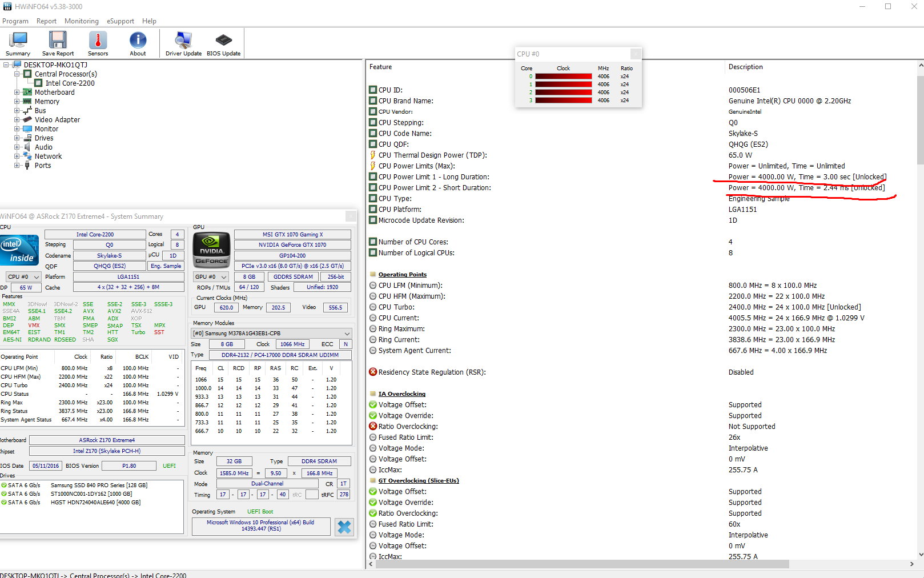924x578 pixels.
Task: Click the Monitor icon in the tree
Action: click(x=27, y=129)
